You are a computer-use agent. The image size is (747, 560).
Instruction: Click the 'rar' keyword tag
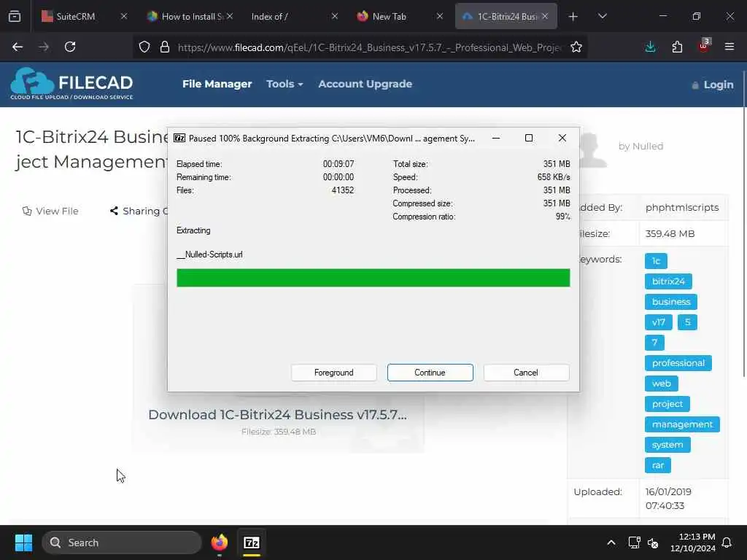[x=658, y=465]
